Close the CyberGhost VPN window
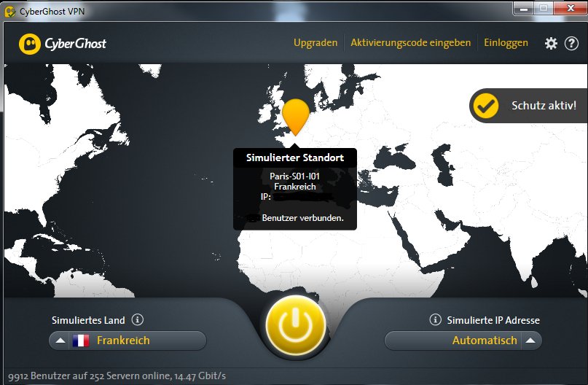Screen dimensions: 588x385 tap(571, 9)
